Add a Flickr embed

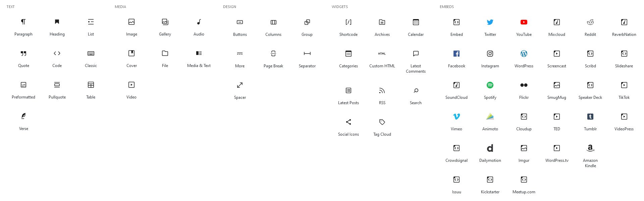point(524,90)
